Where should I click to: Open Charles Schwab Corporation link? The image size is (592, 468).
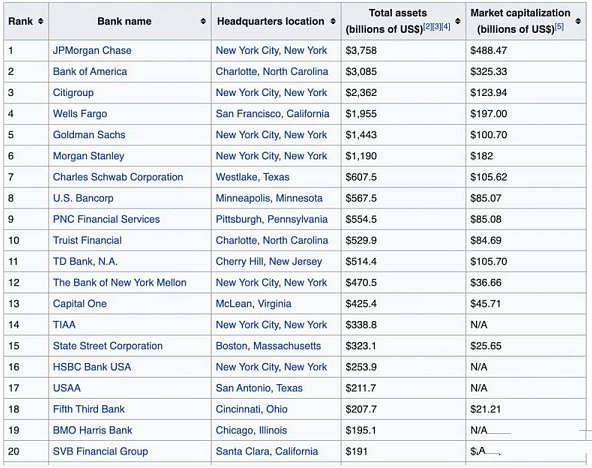tap(118, 177)
